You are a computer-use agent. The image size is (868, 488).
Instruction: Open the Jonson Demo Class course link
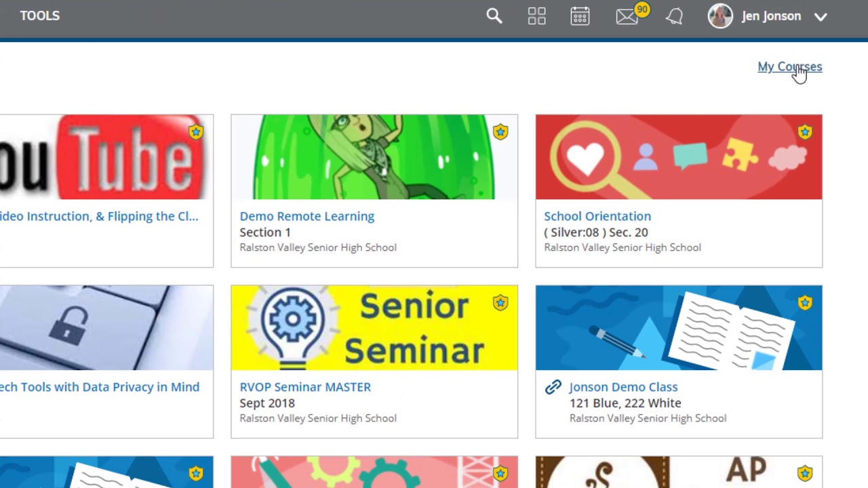coord(623,387)
